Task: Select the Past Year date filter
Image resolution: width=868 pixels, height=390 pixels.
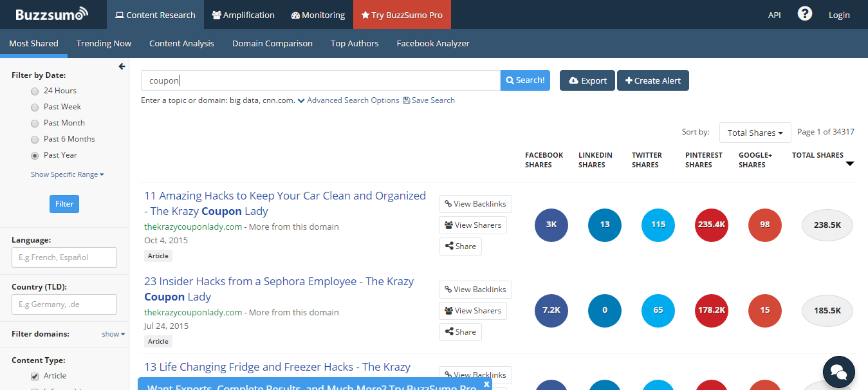Action: pos(35,156)
